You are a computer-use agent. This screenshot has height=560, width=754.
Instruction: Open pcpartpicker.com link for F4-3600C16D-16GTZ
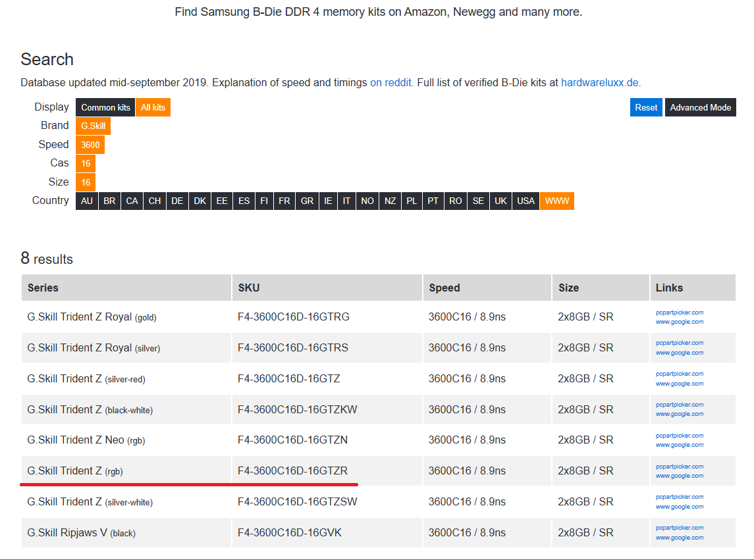[680, 374]
